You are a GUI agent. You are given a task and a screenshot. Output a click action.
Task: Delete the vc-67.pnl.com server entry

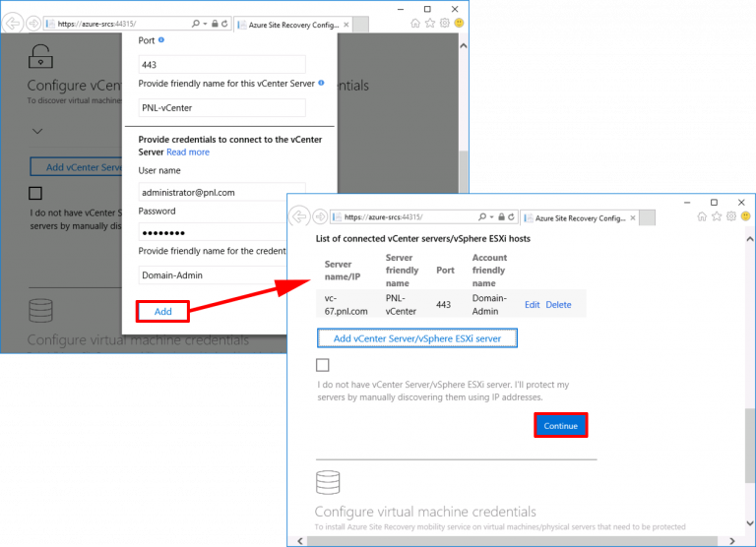(x=558, y=305)
